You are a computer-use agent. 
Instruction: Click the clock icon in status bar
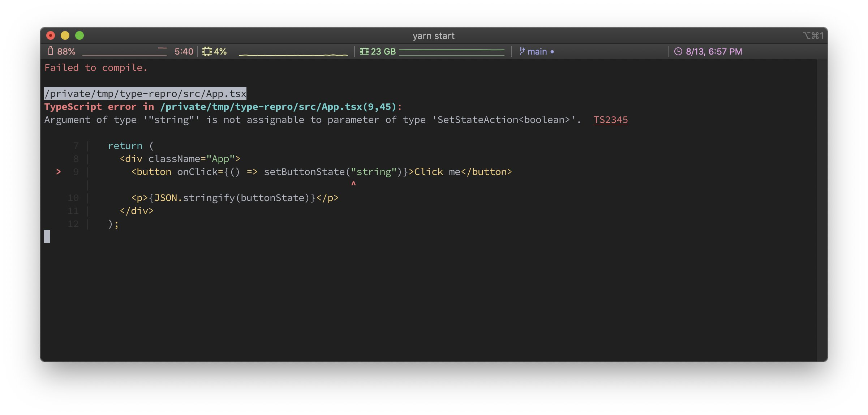click(x=678, y=51)
